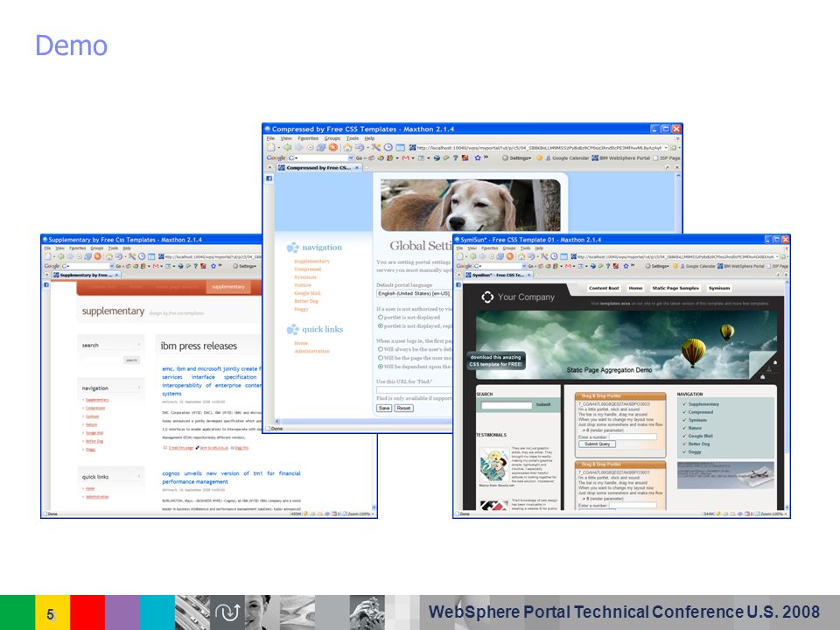Click 'cognos unveils new version' headline link
The image size is (840, 630).
click(x=231, y=478)
